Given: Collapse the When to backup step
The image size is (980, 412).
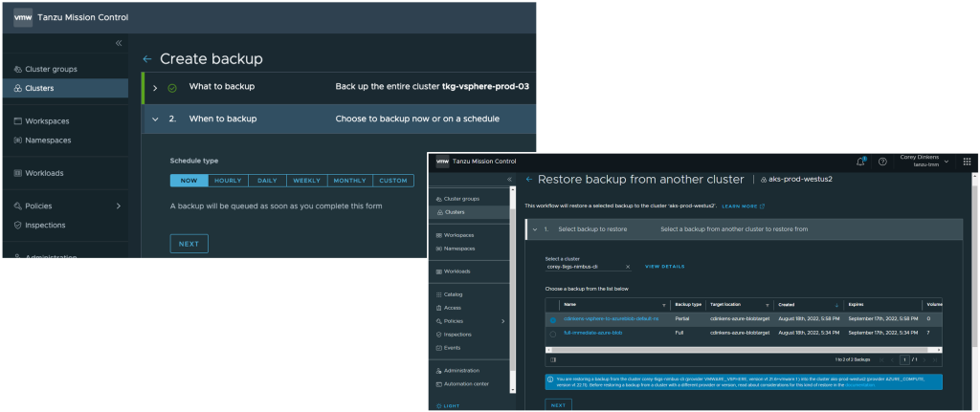Looking at the screenshot, I should [155, 119].
